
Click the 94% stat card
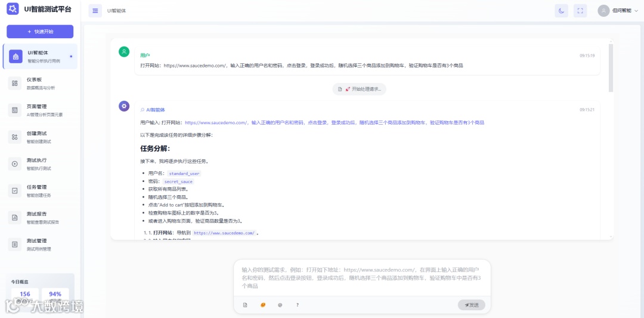pos(55,296)
